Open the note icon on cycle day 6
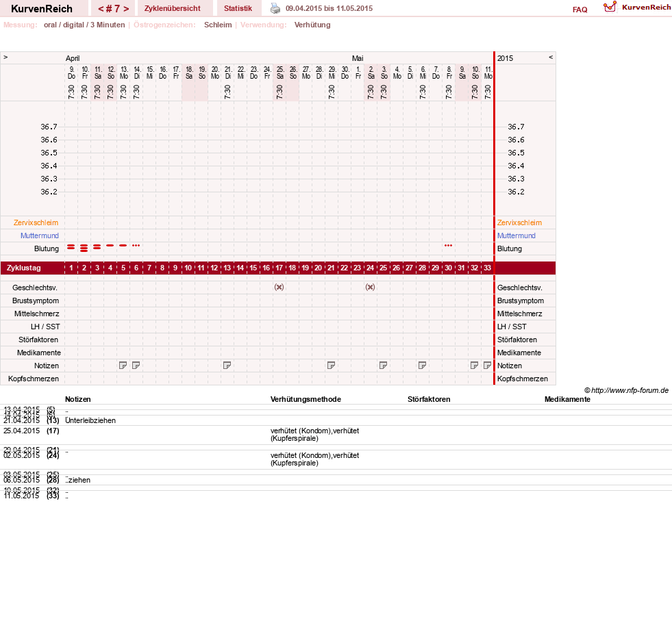Image resolution: width=672 pixels, height=638 pixels. [136, 366]
